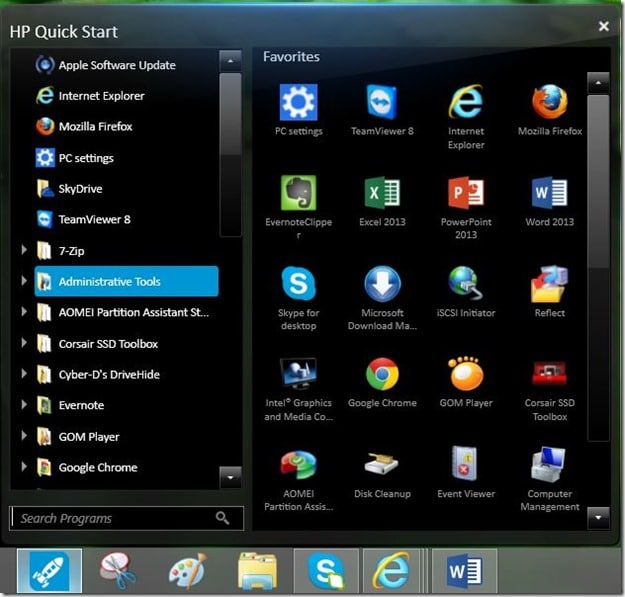Switch to Skype in the taskbar
Image resolution: width=625 pixels, height=597 pixels.
tap(326, 571)
